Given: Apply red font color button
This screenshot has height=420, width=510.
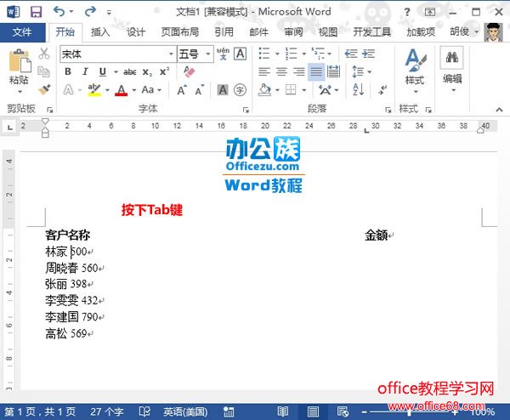Looking at the screenshot, I should pos(121,90).
